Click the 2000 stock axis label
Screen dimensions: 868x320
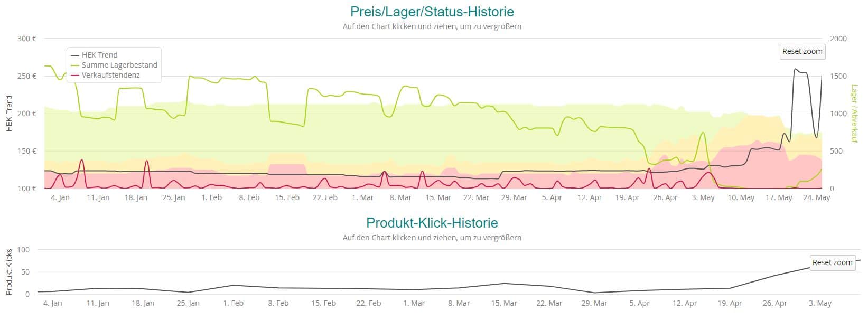tap(838, 39)
